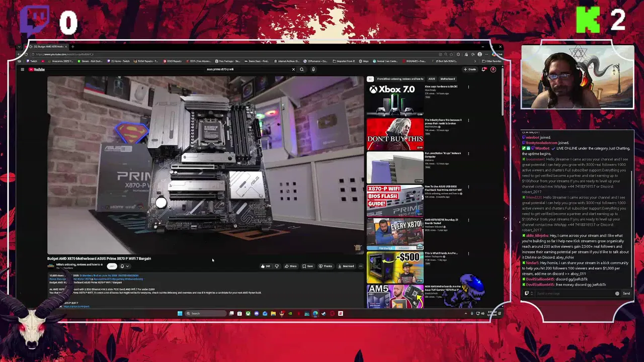Select the All filter chip
The height and width of the screenshot is (362, 644).
pos(370,79)
